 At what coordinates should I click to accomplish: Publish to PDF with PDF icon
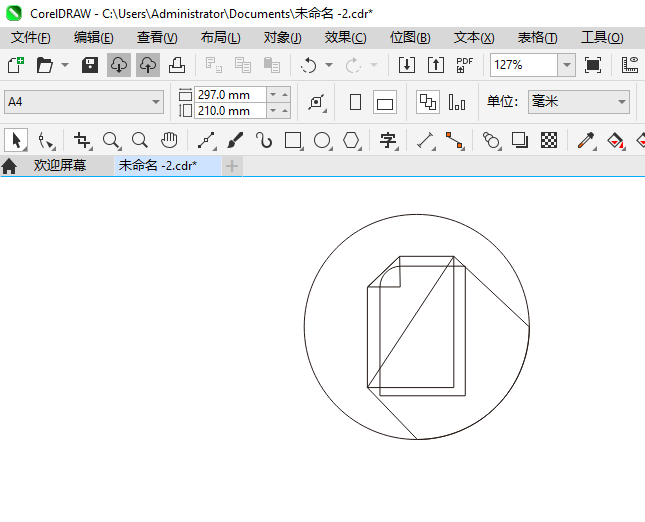click(x=465, y=65)
